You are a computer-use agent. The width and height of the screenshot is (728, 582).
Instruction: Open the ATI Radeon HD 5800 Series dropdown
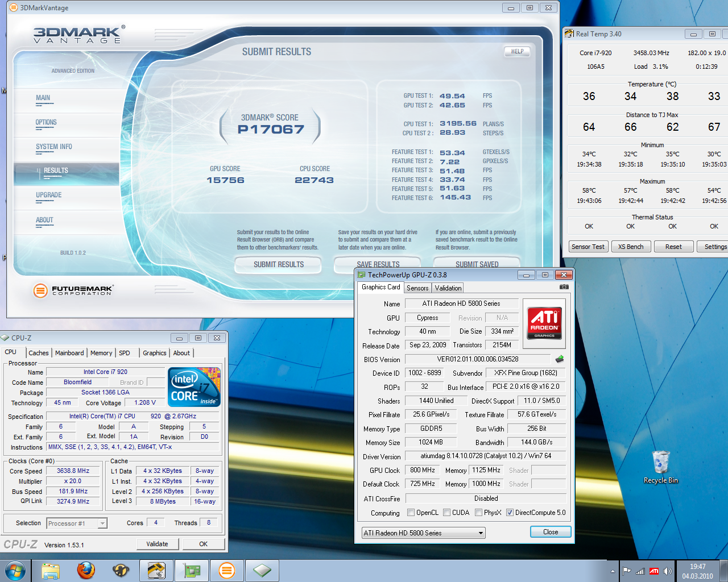(424, 533)
